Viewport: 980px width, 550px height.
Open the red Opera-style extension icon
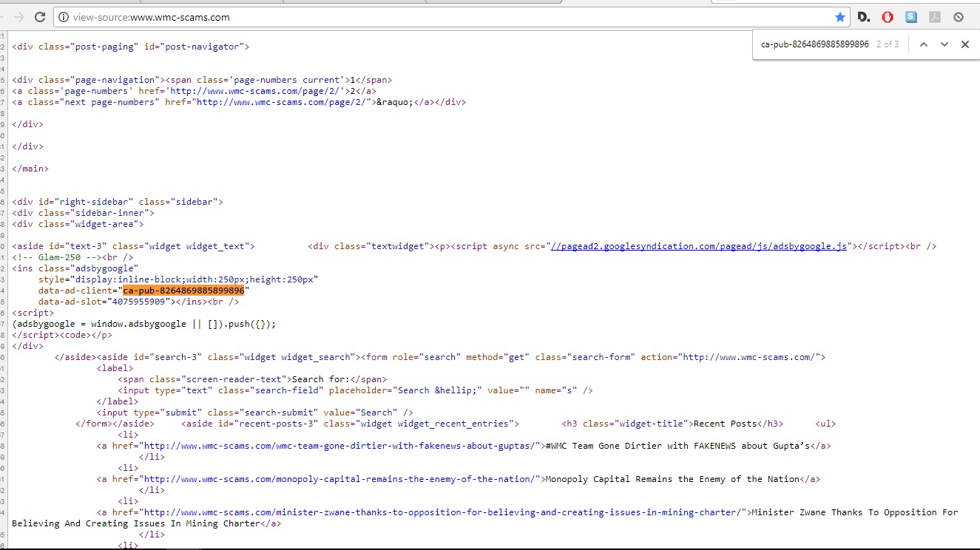tap(888, 17)
